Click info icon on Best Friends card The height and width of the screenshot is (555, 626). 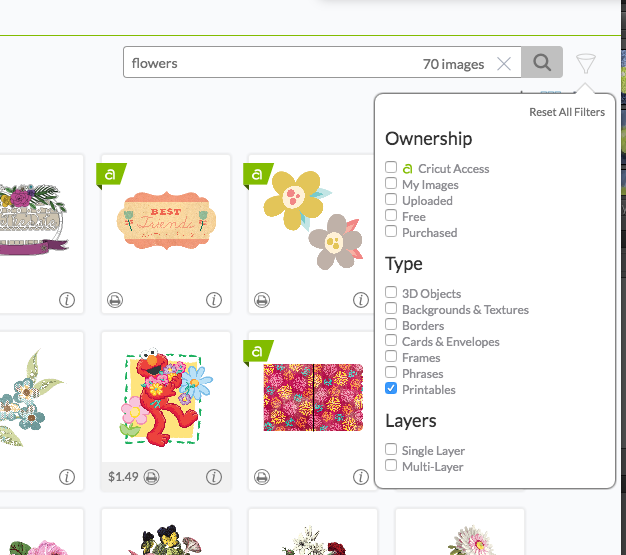click(x=214, y=300)
